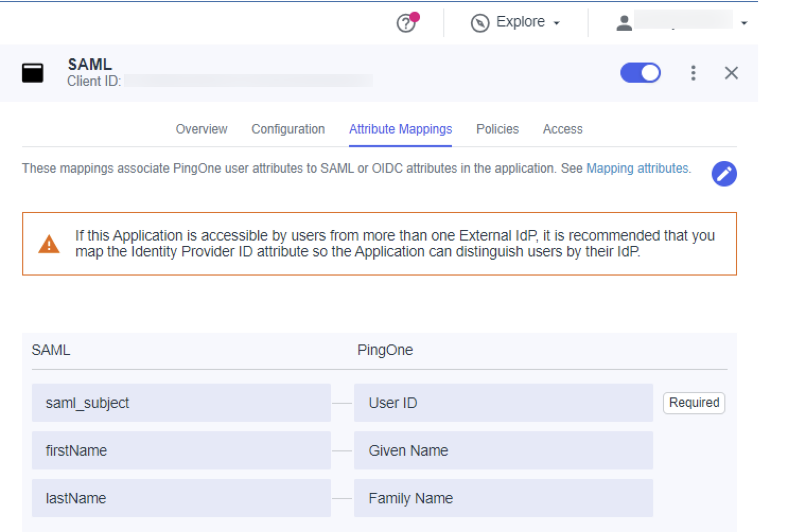The height and width of the screenshot is (532, 788).
Task: Click the External IdP warning message text
Action: [395, 243]
